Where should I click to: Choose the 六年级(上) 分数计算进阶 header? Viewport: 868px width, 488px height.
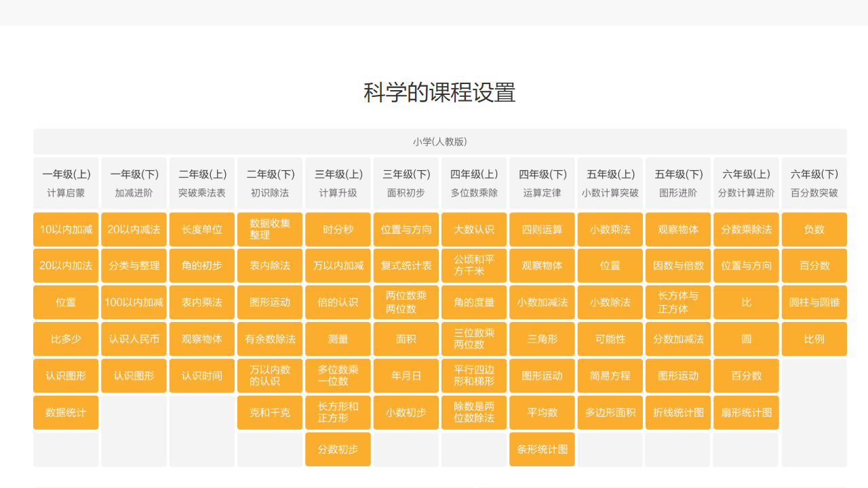coord(747,183)
